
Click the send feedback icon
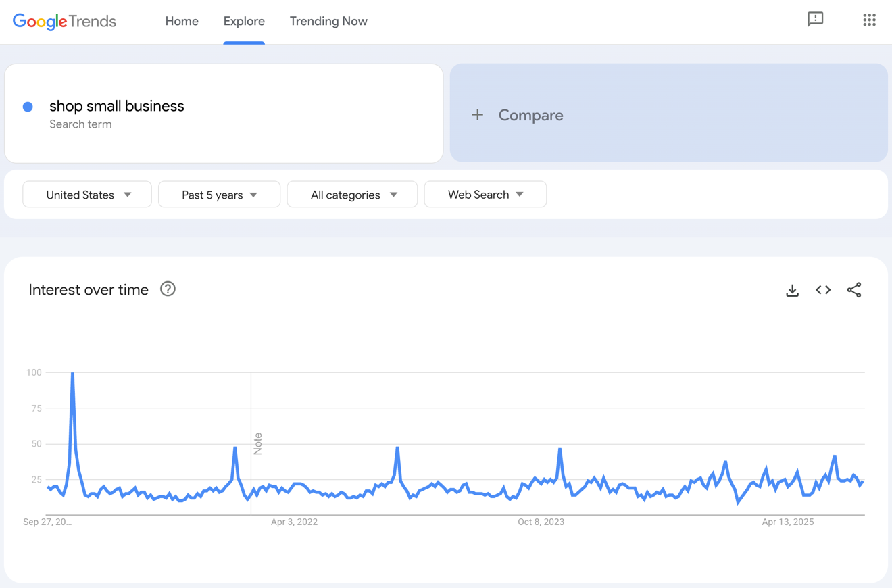[816, 20]
